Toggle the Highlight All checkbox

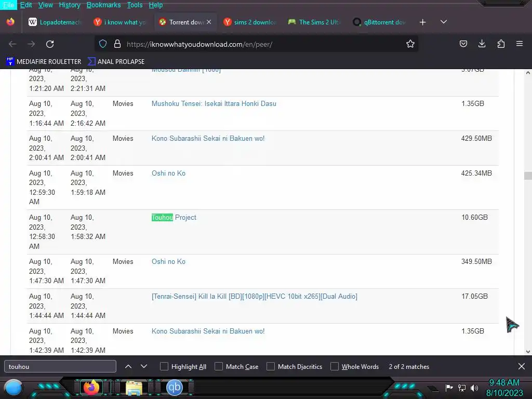[x=164, y=366]
